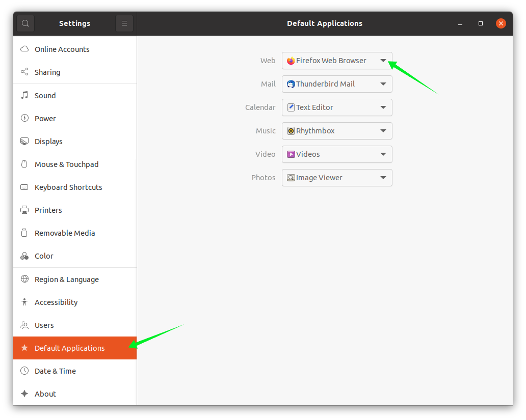The height and width of the screenshot is (420, 526).
Task: Click the search icon in Settings header
Action: (25, 23)
